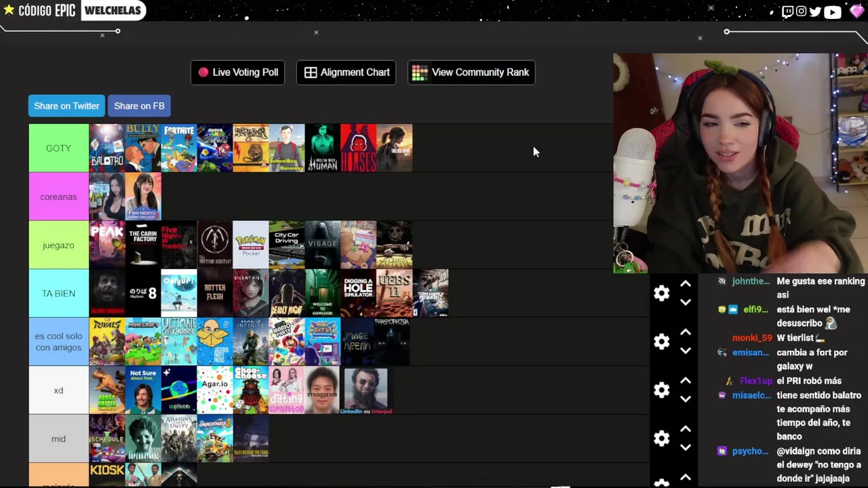
Task: Click the green GOTY tier label
Action: pyautogui.click(x=58, y=148)
